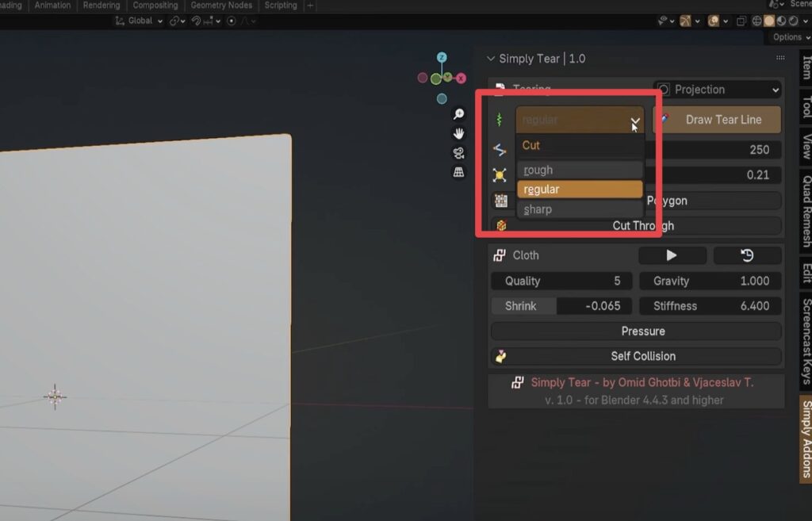Open the Quad Remesh sidebar tab
This screenshot has height=521, width=812.
pos(806,211)
